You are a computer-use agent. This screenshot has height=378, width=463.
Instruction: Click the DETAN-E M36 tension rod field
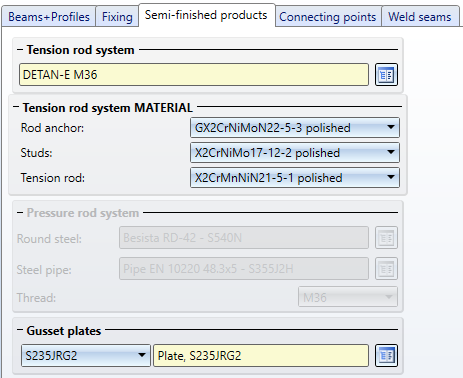(194, 75)
